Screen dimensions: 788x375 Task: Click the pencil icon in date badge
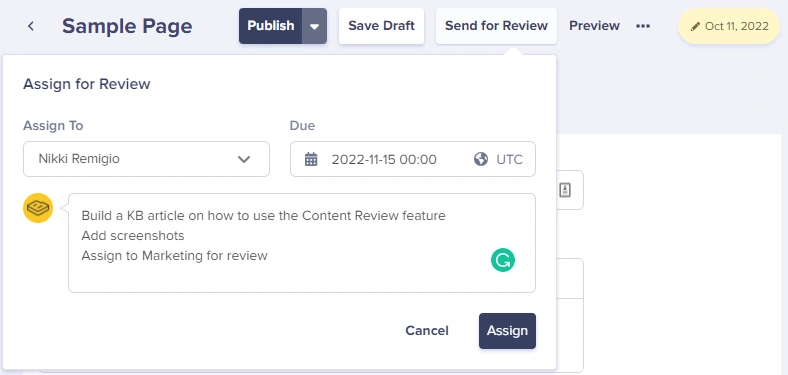coord(696,27)
